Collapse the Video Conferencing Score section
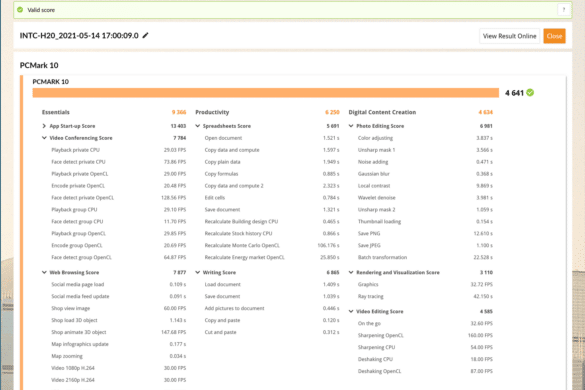 (x=44, y=138)
